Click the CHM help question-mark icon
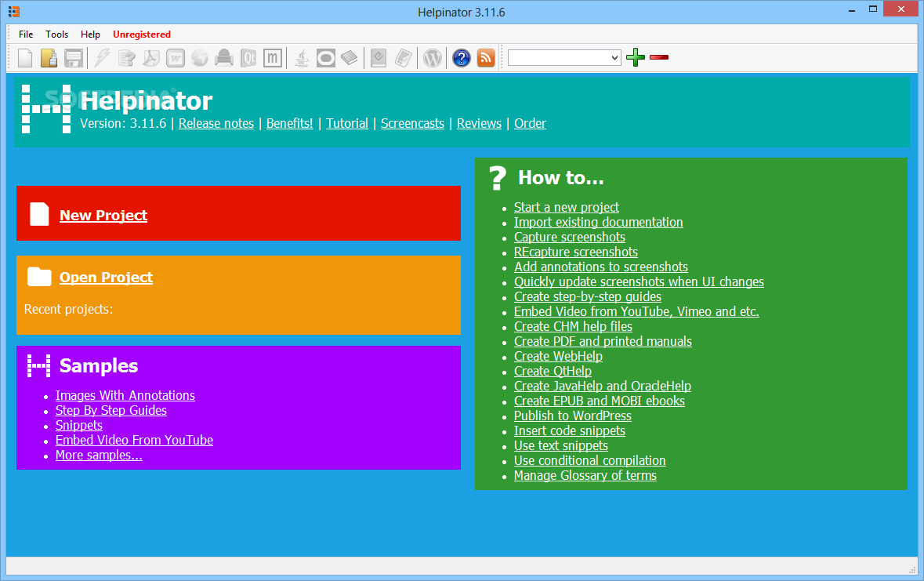Image resolution: width=924 pixels, height=581 pixels. pyautogui.click(x=127, y=58)
